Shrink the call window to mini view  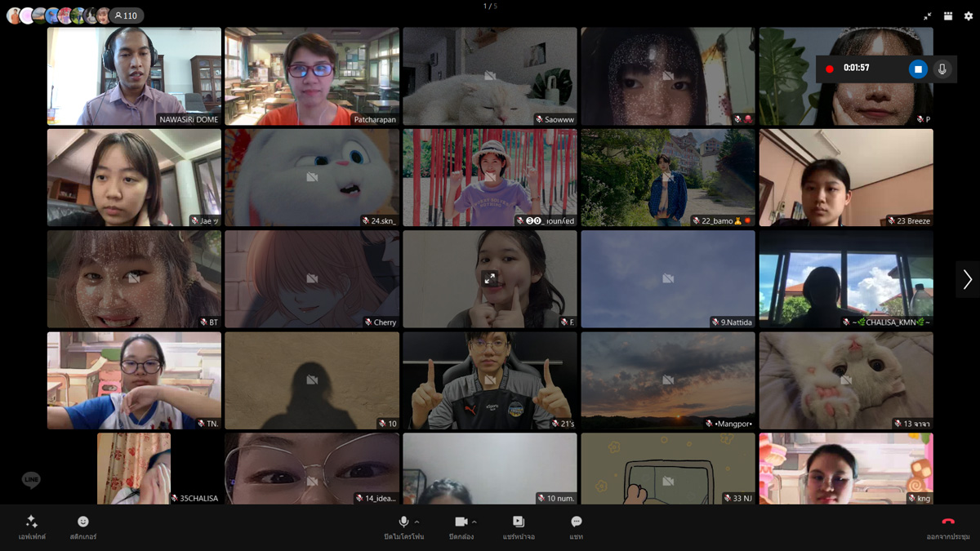point(928,16)
